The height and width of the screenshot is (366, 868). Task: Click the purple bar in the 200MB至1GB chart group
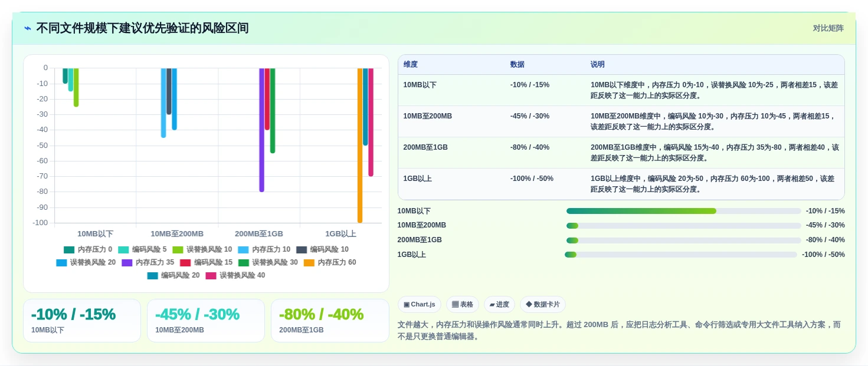click(x=261, y=130)
